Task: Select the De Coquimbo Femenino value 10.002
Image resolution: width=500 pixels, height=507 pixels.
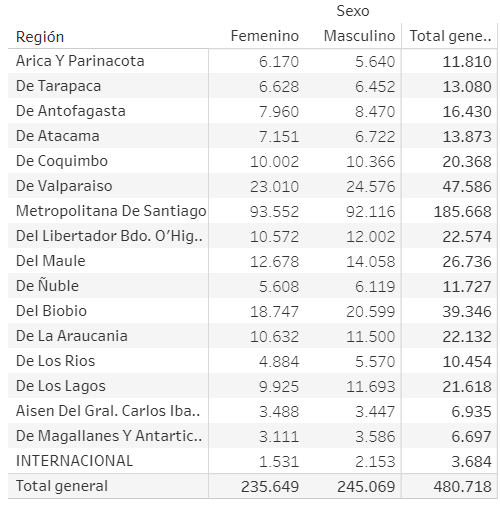Action: tap(274, 162)
